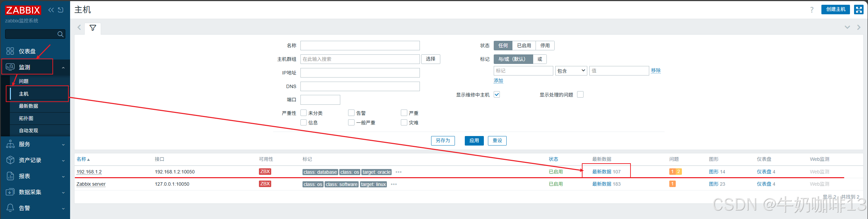Click the sidebar hide toggle icon

tap(61, 10)
